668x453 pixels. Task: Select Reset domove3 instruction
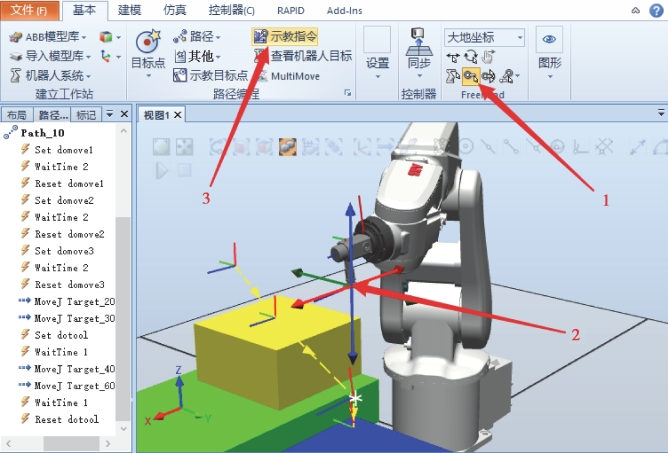[x=69, y=284]
